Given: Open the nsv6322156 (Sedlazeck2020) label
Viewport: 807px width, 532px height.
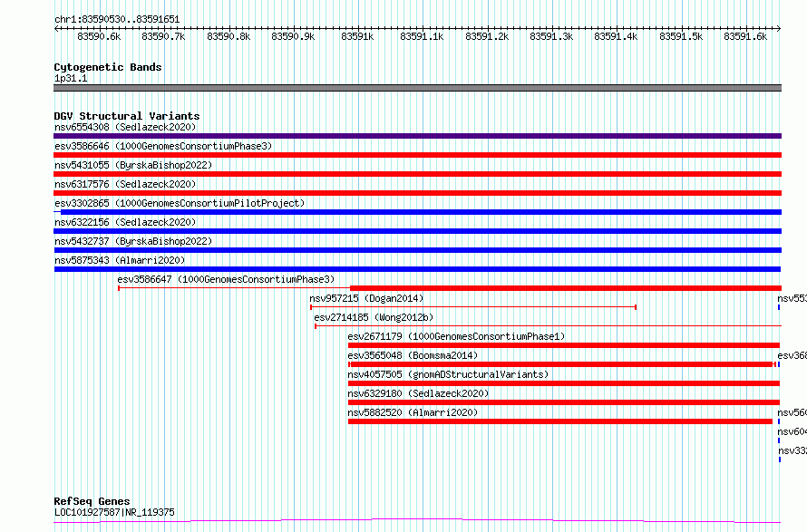Looking at the screenshot, I should click(x=125, y=222).
